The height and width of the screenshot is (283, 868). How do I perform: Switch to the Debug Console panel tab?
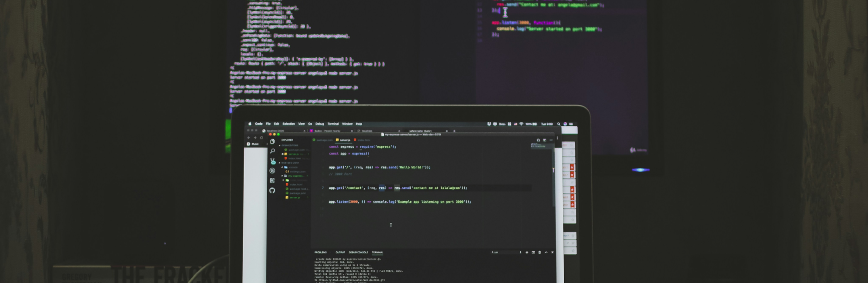pyautogui.click(x=358, y=252)
